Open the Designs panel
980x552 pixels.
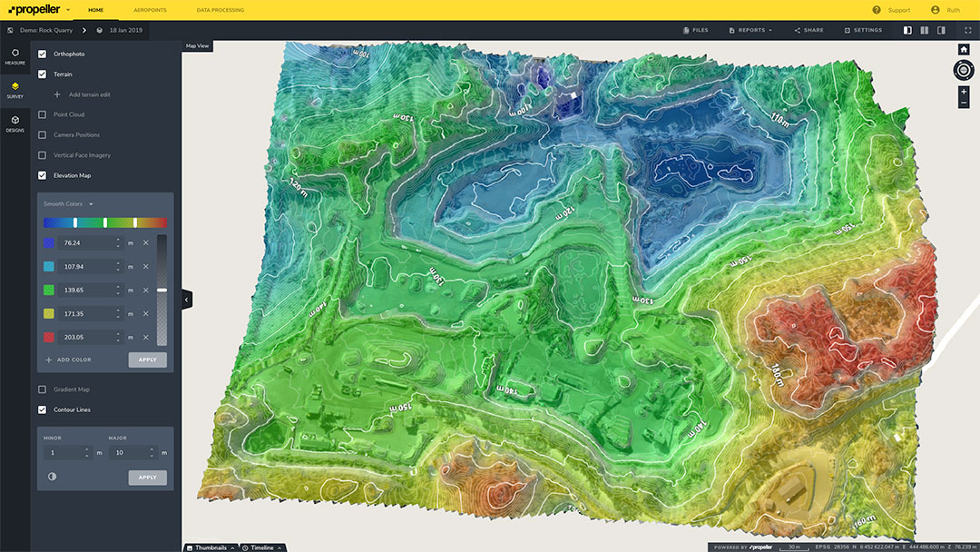(15, 123)
